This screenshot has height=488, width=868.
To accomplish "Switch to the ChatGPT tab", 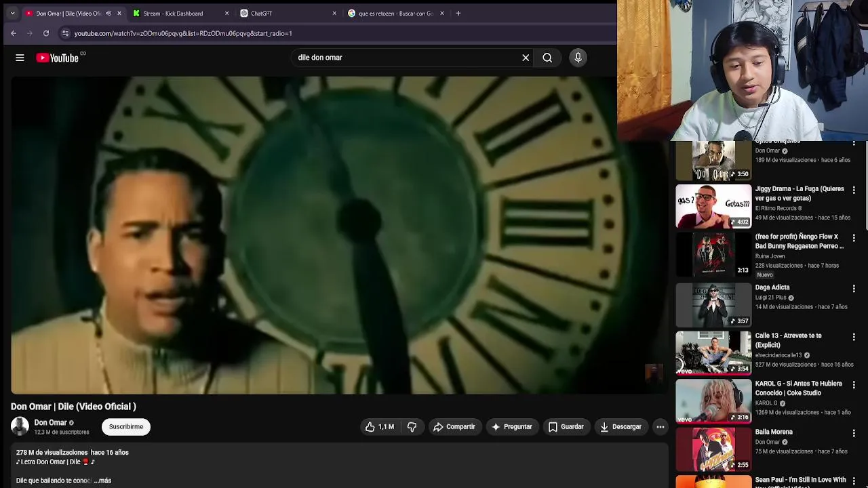I will click(288, 13).
